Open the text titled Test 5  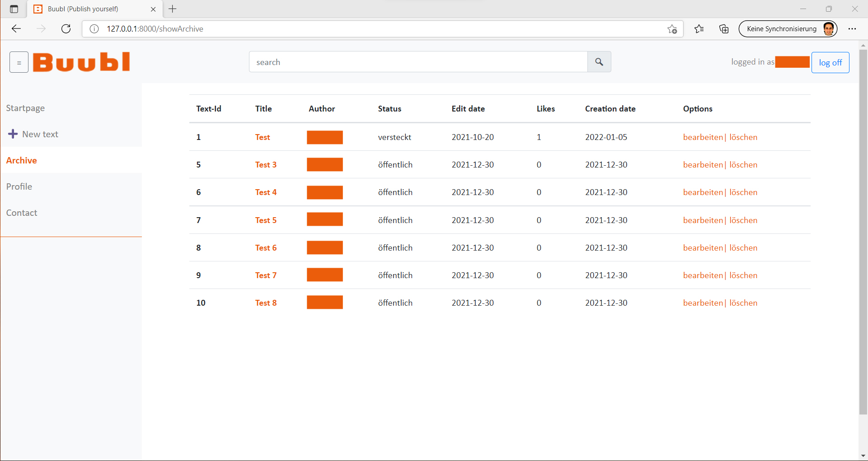(266, 220)
